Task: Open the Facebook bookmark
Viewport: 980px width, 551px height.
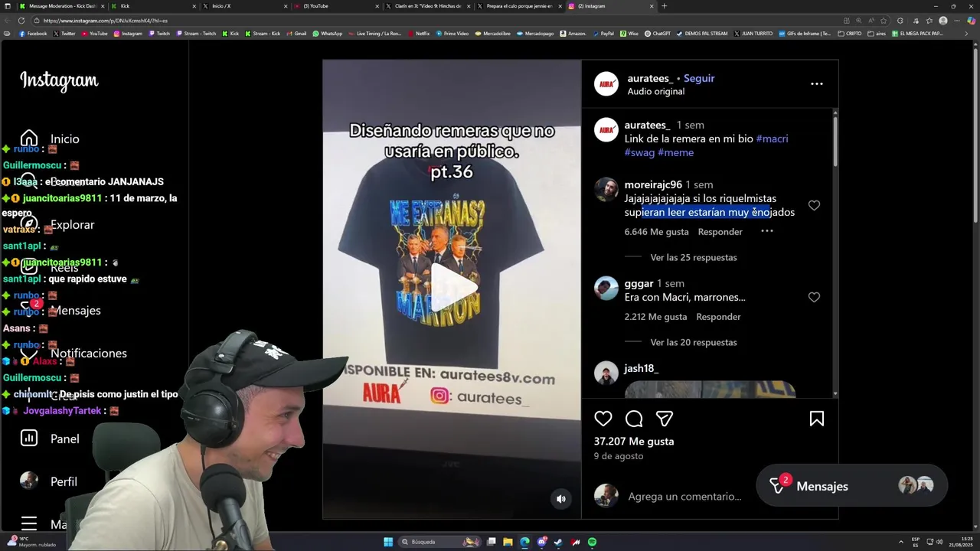Action: pyautogui.click(x=33, y=34)
